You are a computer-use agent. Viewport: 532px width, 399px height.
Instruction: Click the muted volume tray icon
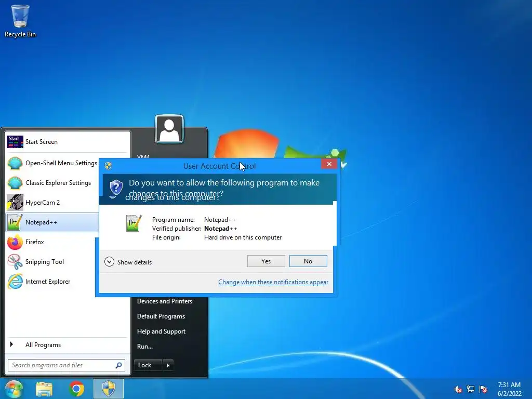[x=458, y=389]
